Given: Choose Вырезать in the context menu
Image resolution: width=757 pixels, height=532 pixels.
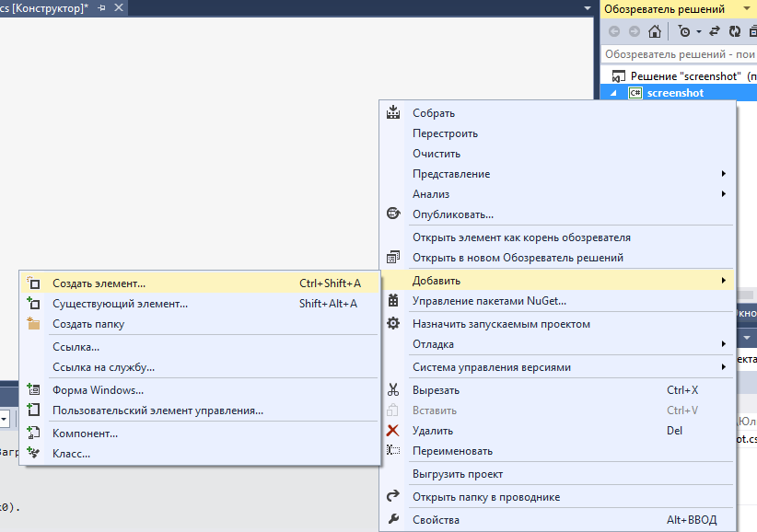Looking at the screenshot, I should tap(557, 389).
